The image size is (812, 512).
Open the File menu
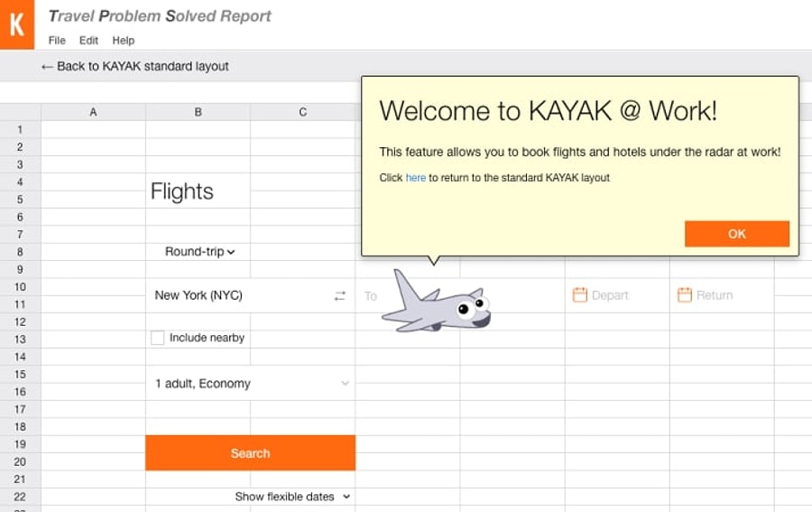click(x=57, y=41)
